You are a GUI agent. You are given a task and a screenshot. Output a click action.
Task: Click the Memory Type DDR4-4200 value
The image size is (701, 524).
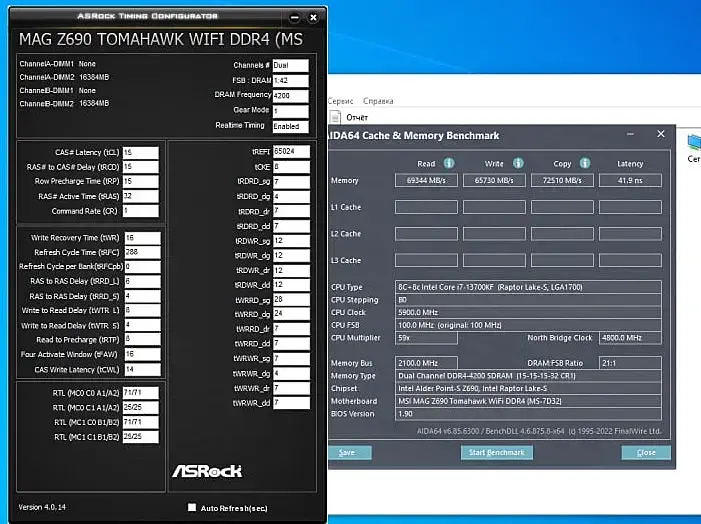pos(528,376)
